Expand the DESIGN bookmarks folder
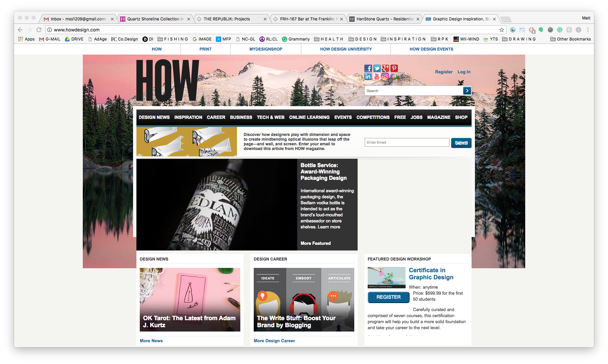The image size is (608, 364). click(x=363, y=39)
